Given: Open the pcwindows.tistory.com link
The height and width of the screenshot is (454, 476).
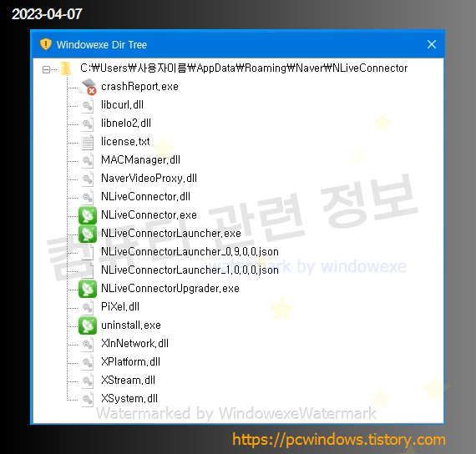Looking at the screenshot, I should [339, 440].
